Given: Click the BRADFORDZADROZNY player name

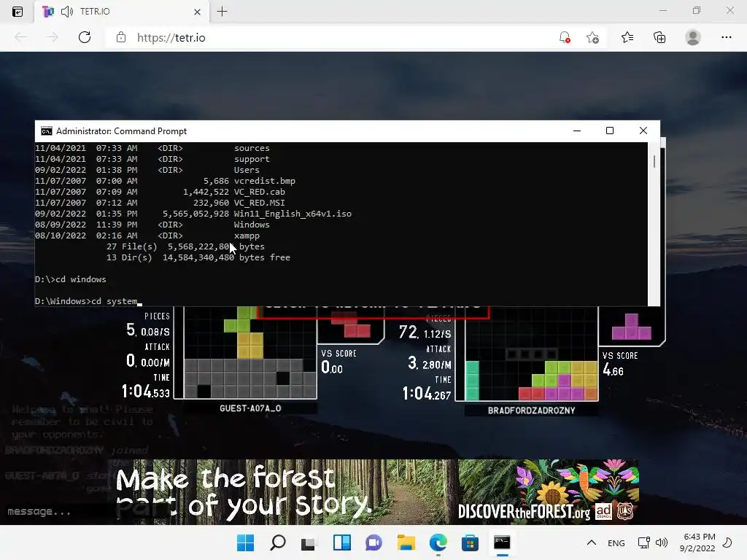Looking at the screenshot, I should (531, 411).
